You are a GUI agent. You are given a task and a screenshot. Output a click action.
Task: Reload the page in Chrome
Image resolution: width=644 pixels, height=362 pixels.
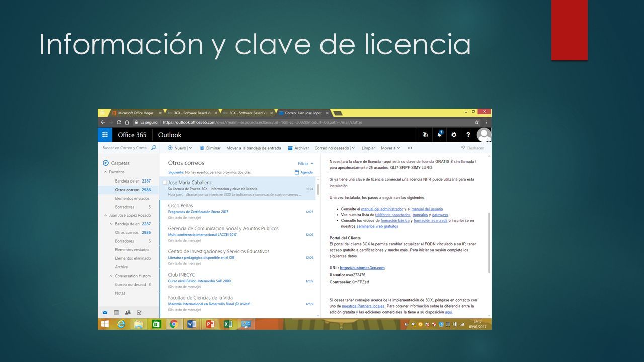(119, 122)
